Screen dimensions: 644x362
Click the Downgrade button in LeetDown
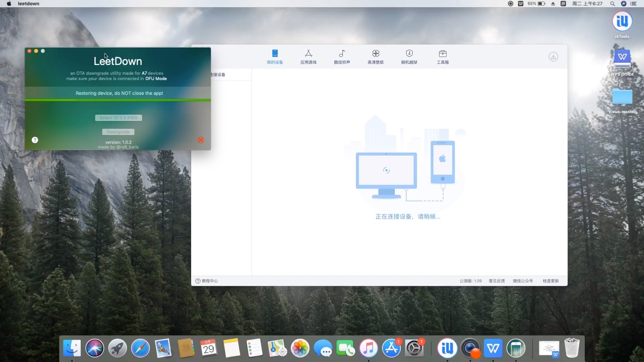(x=118, y=132)
